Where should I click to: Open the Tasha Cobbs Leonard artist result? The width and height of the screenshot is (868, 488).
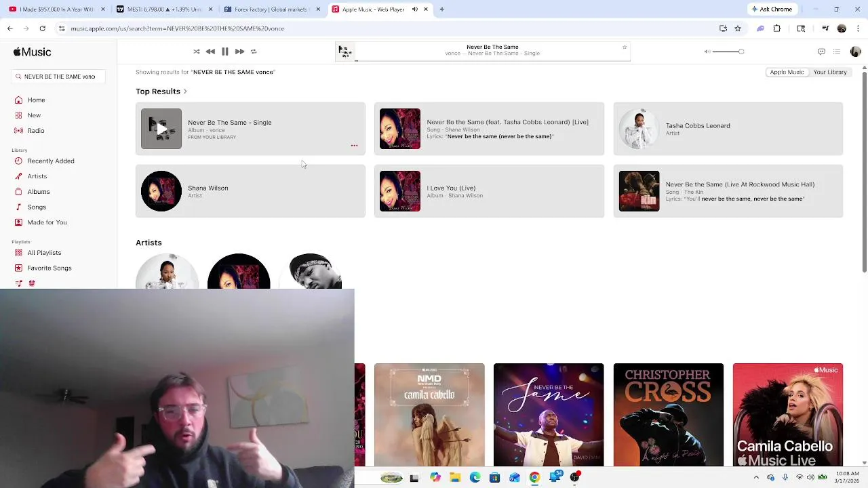click(x=728, y=129)
